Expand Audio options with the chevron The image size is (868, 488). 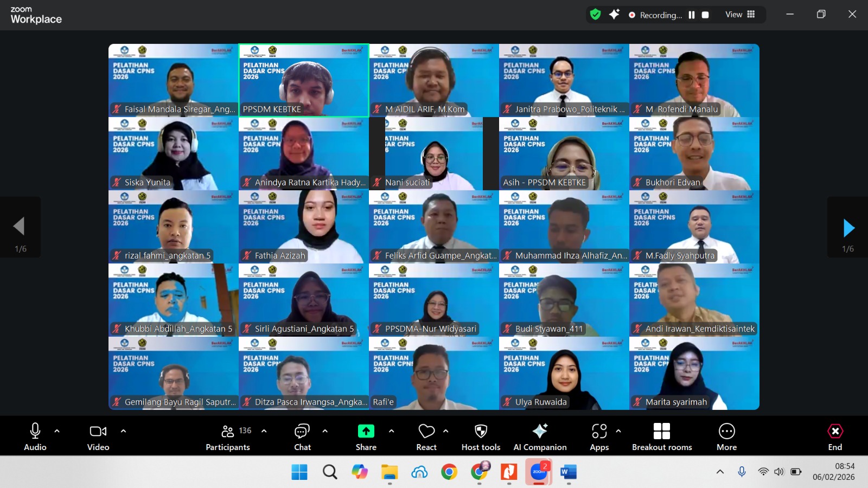coord(57,431)
